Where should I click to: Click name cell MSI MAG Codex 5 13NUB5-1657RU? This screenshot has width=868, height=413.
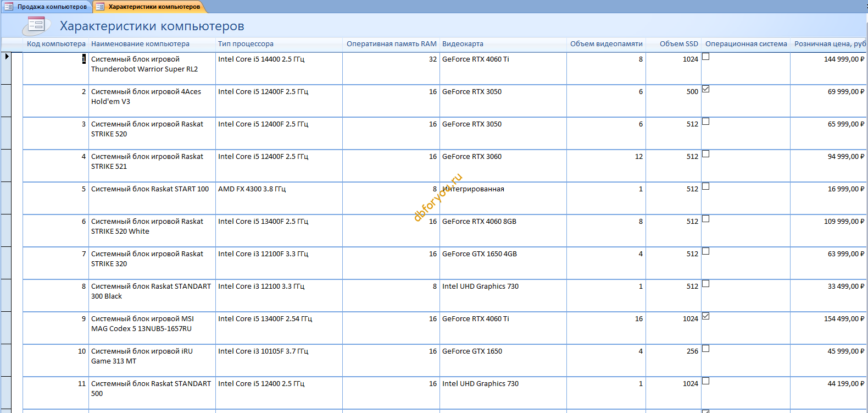tap(152, 328)
